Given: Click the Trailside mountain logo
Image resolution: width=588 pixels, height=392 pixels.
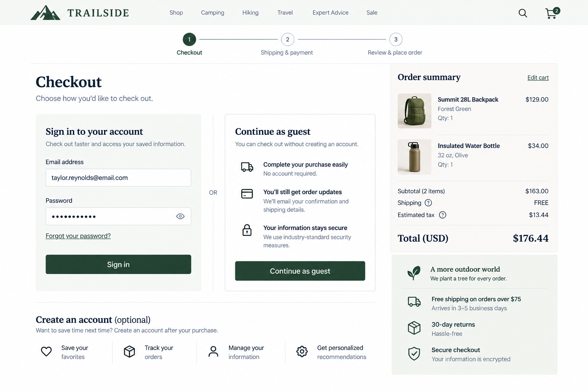Looking at the screenshot, I should pos(45,13).
